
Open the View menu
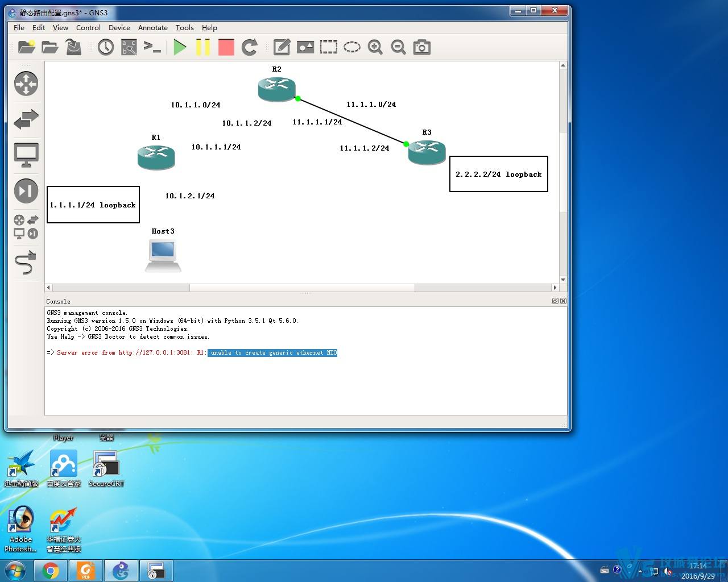60,27
